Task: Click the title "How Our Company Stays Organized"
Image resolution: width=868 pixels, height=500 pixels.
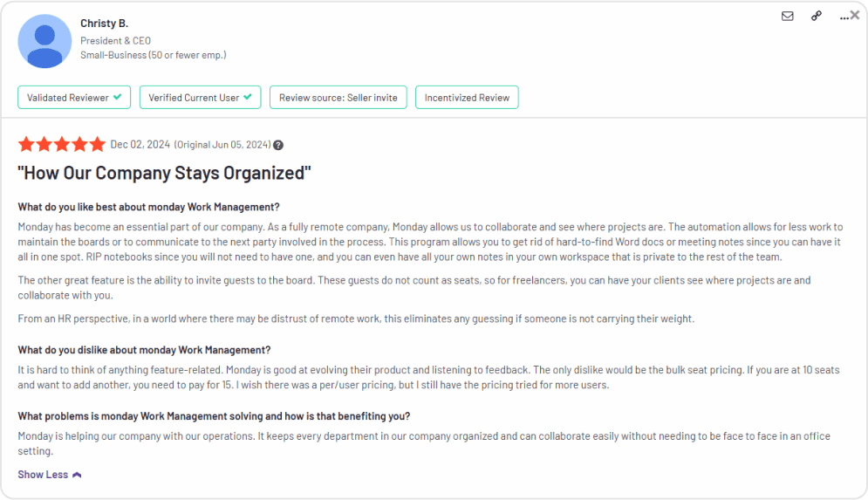Action: click(x=164, y=173)
